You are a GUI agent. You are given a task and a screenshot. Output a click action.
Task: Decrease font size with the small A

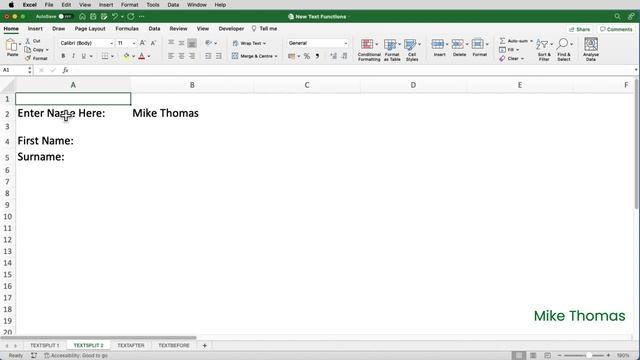tap(153, 43)
